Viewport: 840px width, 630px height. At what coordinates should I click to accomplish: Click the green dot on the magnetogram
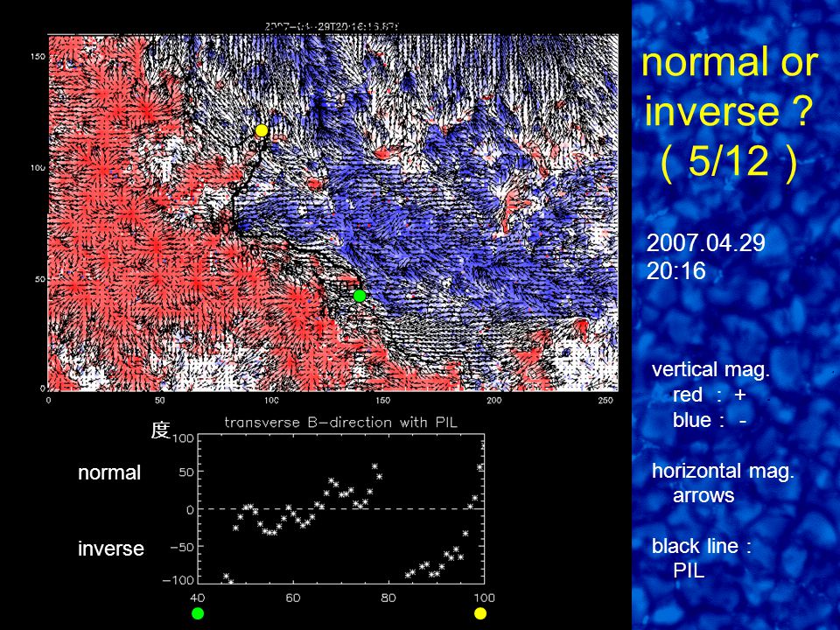(360, 296)
